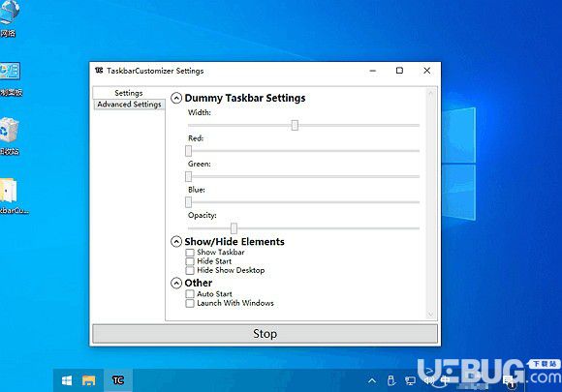Open File Explorer from the taskbar
The width and height of the screenshot is (562, 392).
tap(89, 380)
